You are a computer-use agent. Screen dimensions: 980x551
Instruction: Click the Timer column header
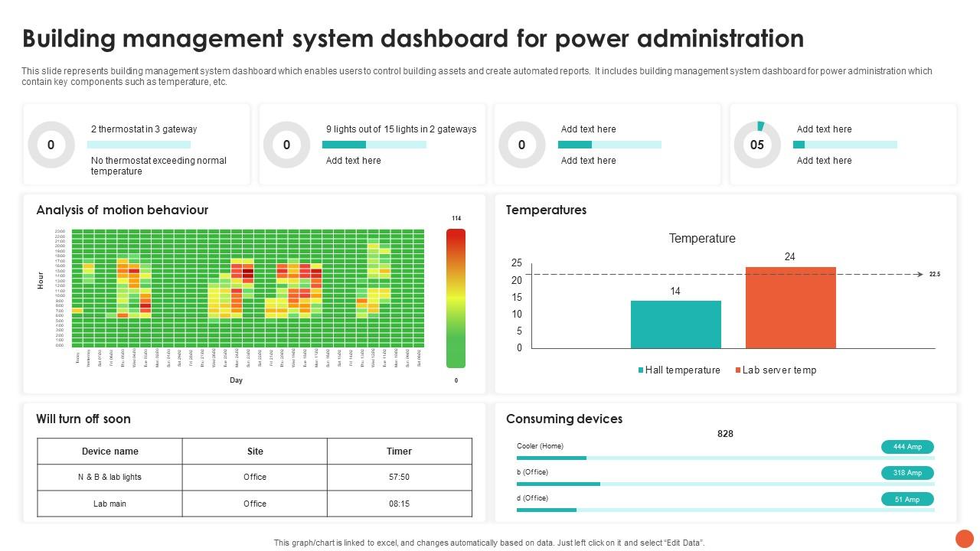[399, 452]
